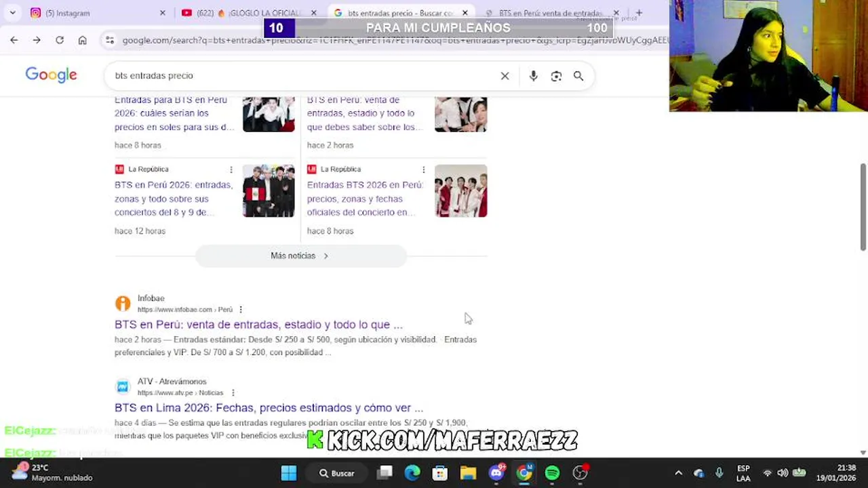The width and height of the screenshot is (868, 488).
Task: Search by image with Google Lens icon
Action: (x=556, y=76)
